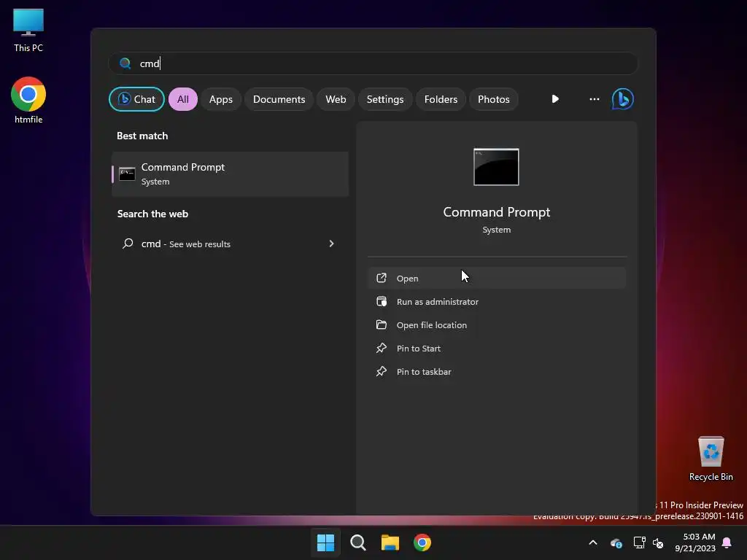Open the clock and date panel
This screenshot has width=747, height=560.
point(695,542)
